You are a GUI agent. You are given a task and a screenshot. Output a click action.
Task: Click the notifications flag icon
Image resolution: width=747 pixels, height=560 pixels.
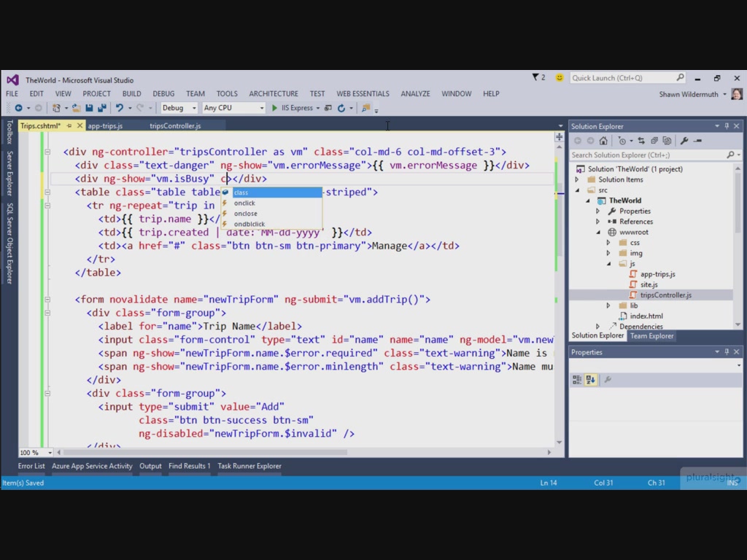535,77
